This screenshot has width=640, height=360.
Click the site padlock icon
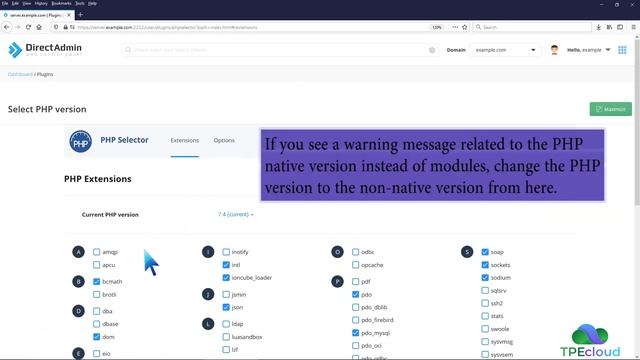[x=65, y=27]
